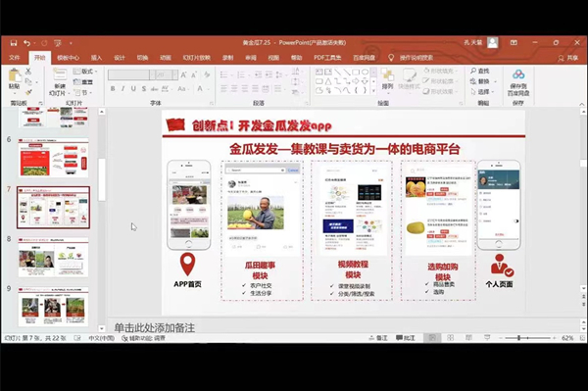The height and width of the screenshot is (391, 588).
Task: Select slide 8 thumbnail in panel
Action: point(53,258)
